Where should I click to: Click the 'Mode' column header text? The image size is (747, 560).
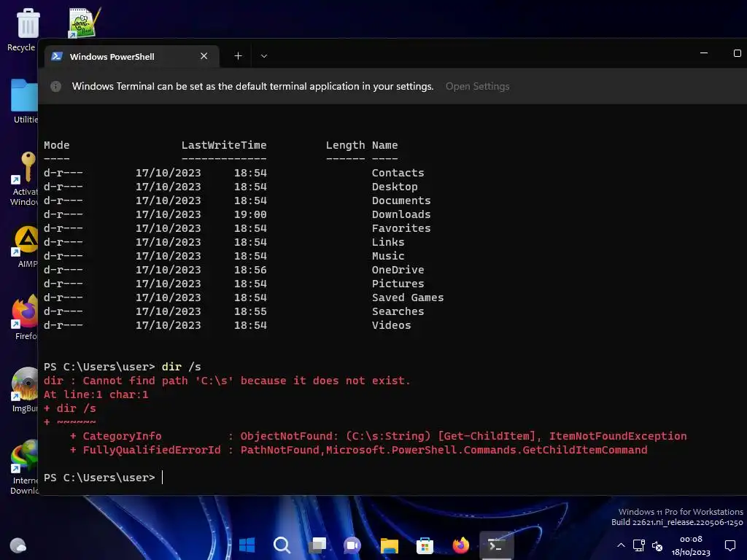57,145
